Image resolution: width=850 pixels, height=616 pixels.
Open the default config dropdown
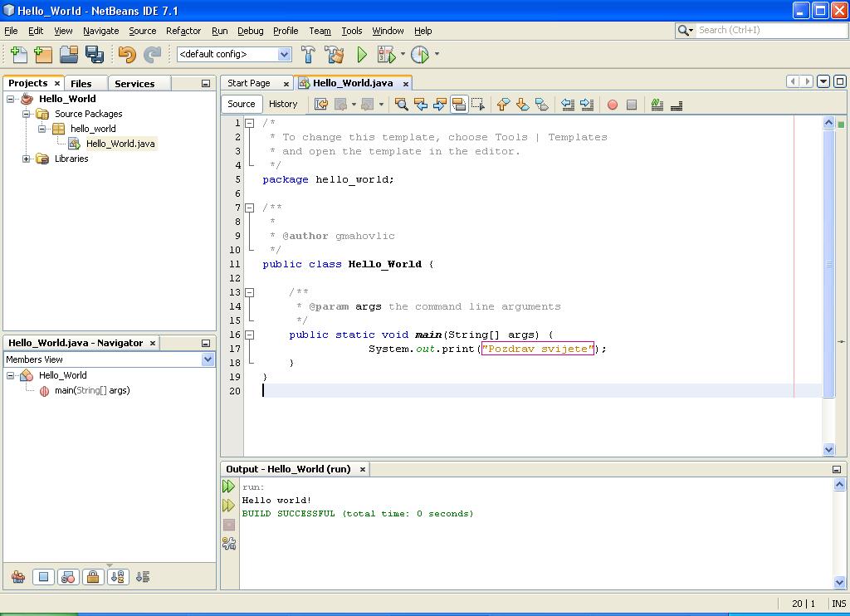pos(284,54)
